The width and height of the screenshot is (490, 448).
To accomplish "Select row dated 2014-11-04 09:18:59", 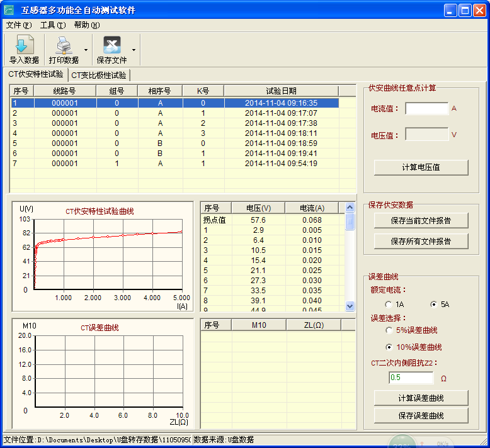I will pos(174,143).
